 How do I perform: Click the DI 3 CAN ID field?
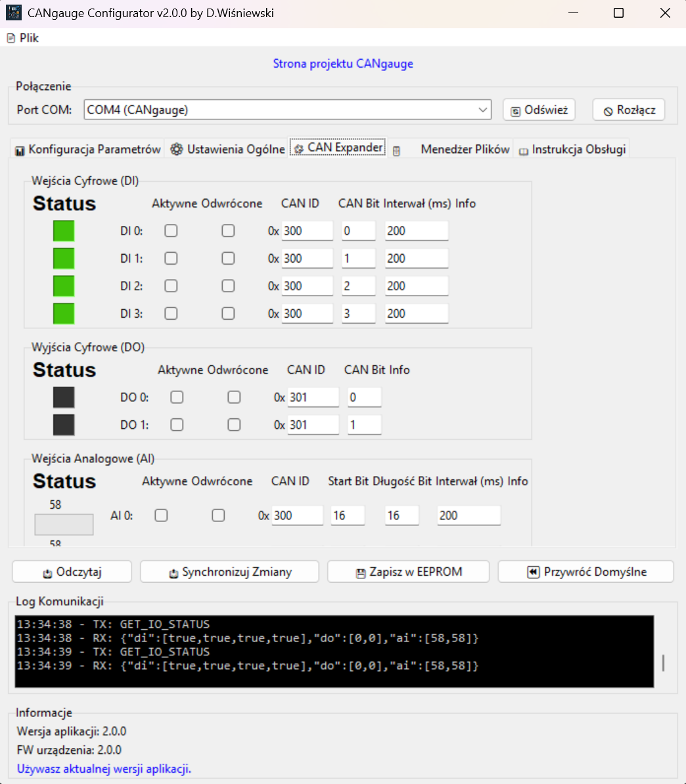[x=308, y=313]
